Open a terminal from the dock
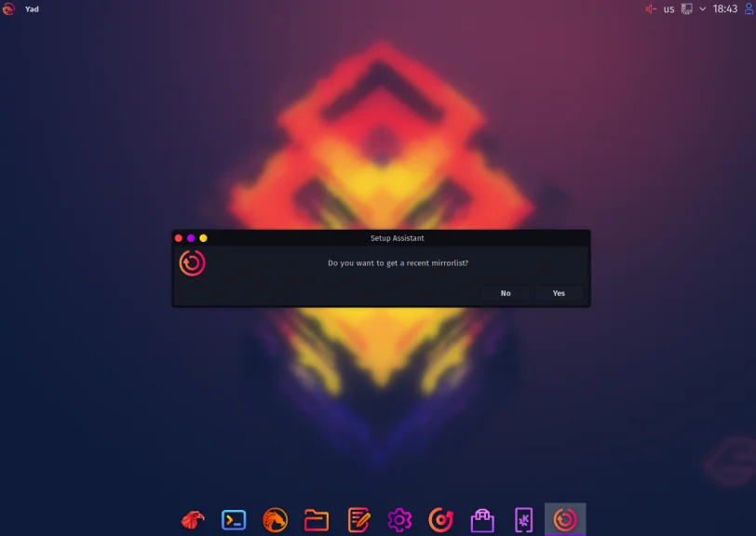 tap(234, 521)
